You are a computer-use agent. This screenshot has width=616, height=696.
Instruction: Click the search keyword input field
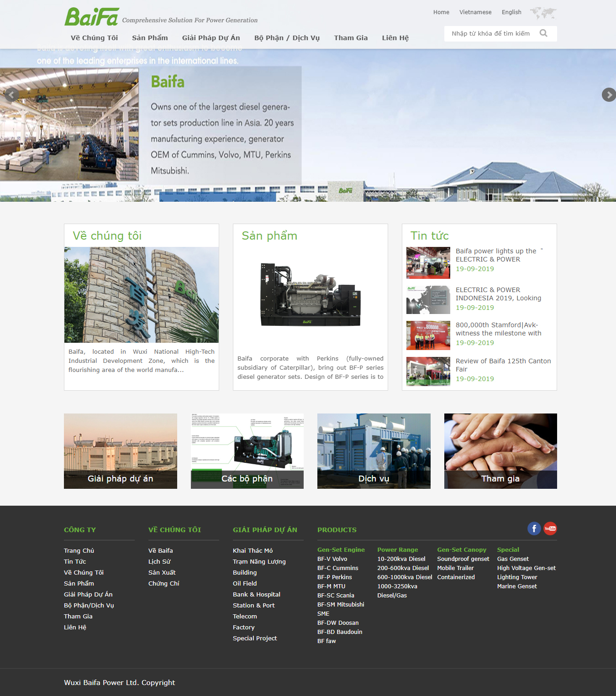point(491,33)
